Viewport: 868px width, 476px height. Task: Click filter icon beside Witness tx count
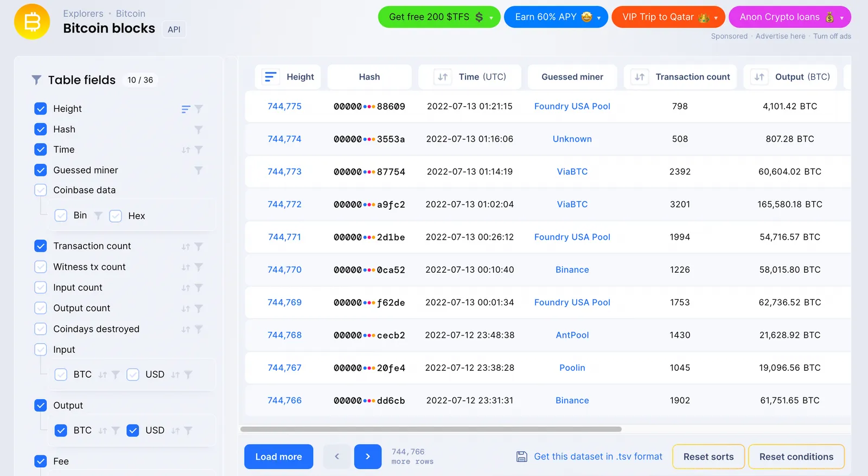pos(199,267)
